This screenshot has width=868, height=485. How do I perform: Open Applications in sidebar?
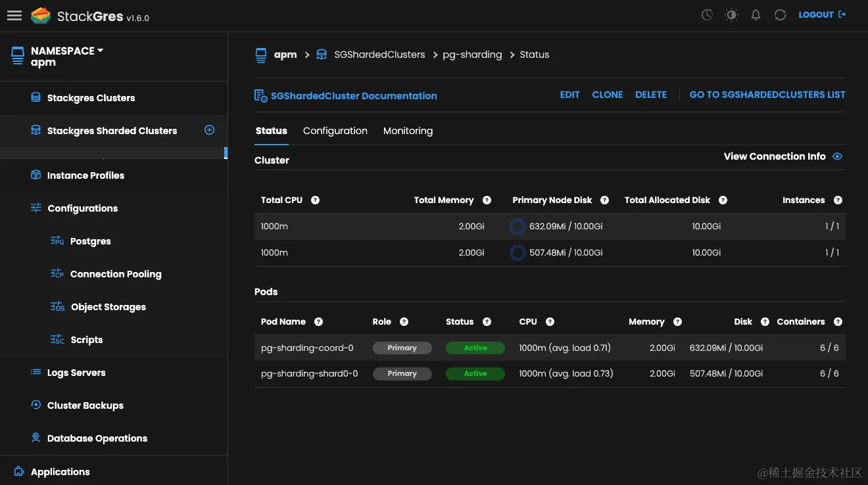coord(60,472)
